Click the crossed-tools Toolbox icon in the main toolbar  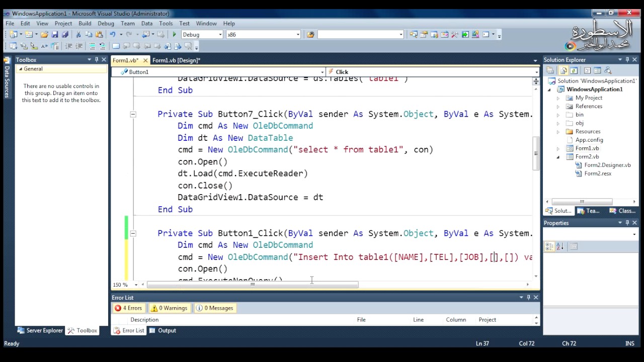455,35
